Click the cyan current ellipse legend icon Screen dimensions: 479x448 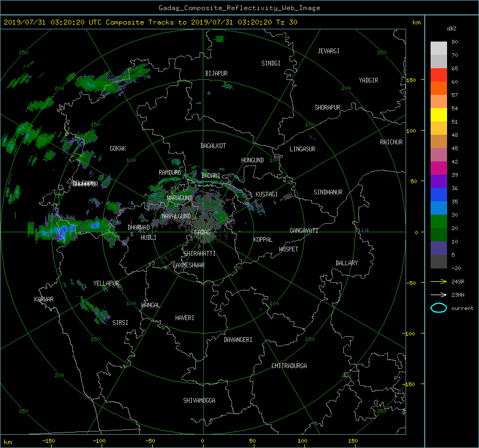click(439, 308)
